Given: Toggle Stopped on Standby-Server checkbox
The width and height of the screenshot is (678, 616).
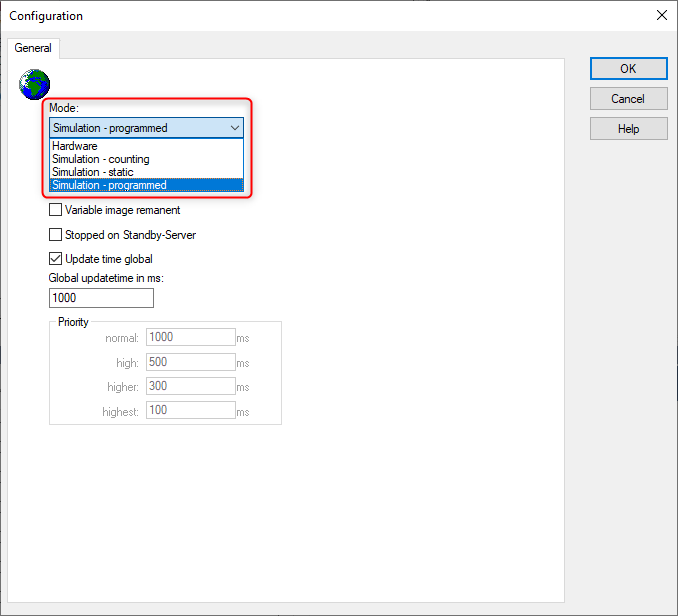Looking at the screenshot, I should [55, 234].
